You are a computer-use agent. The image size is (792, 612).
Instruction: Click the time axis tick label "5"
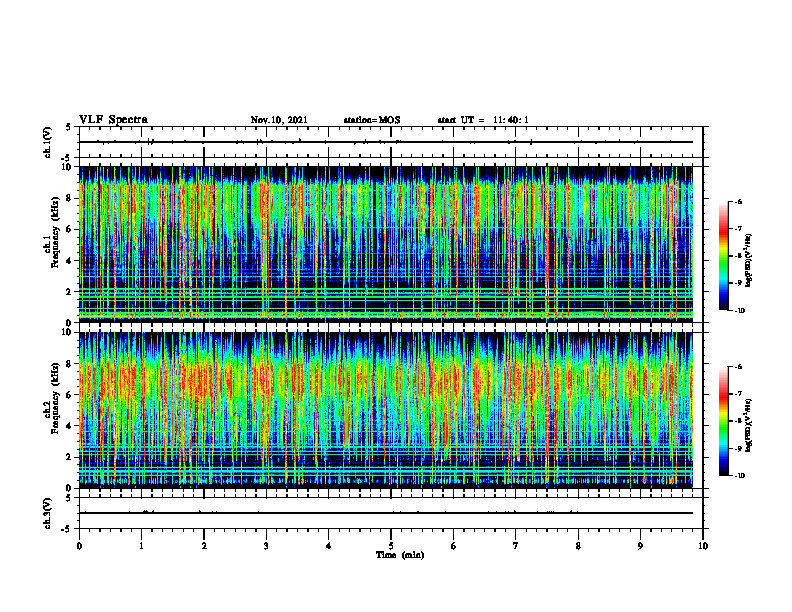point(391,546)
